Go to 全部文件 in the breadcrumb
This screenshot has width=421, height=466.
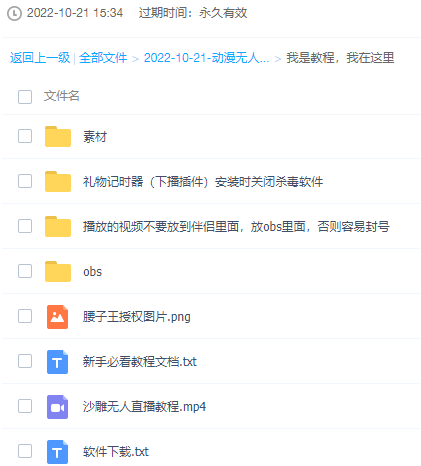tap(103, 58)
